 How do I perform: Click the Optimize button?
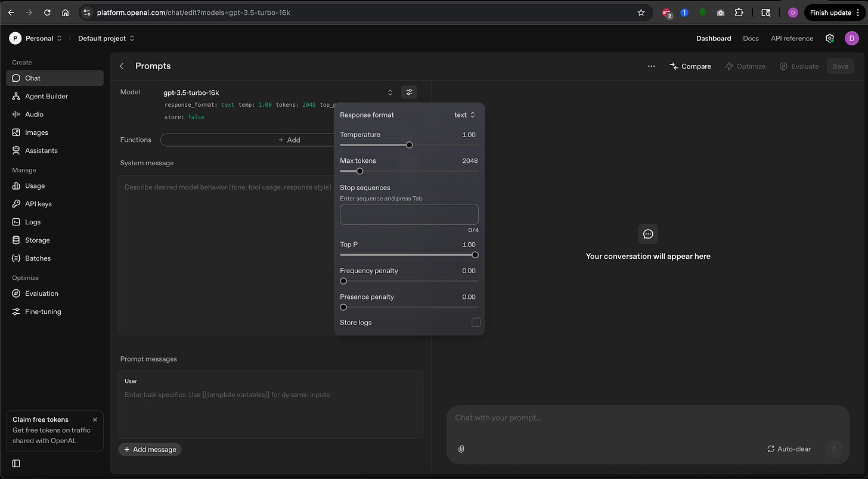tap(745, 66)
